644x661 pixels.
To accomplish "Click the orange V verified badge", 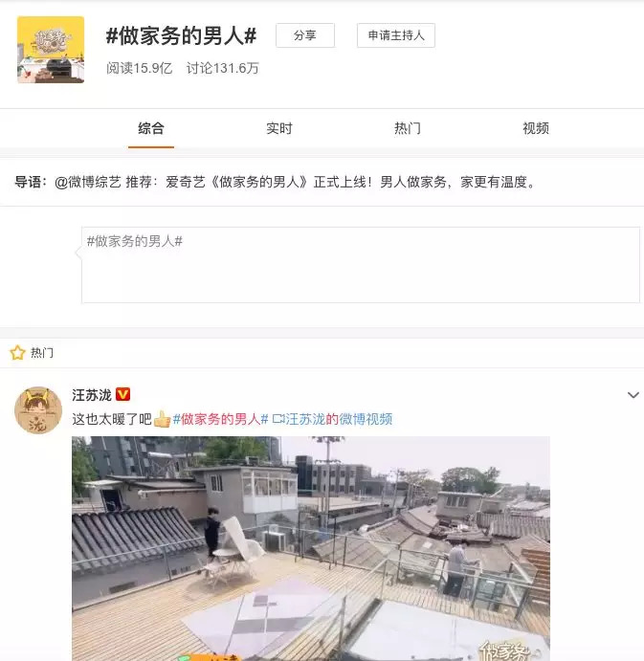I will tap(122, 394).
